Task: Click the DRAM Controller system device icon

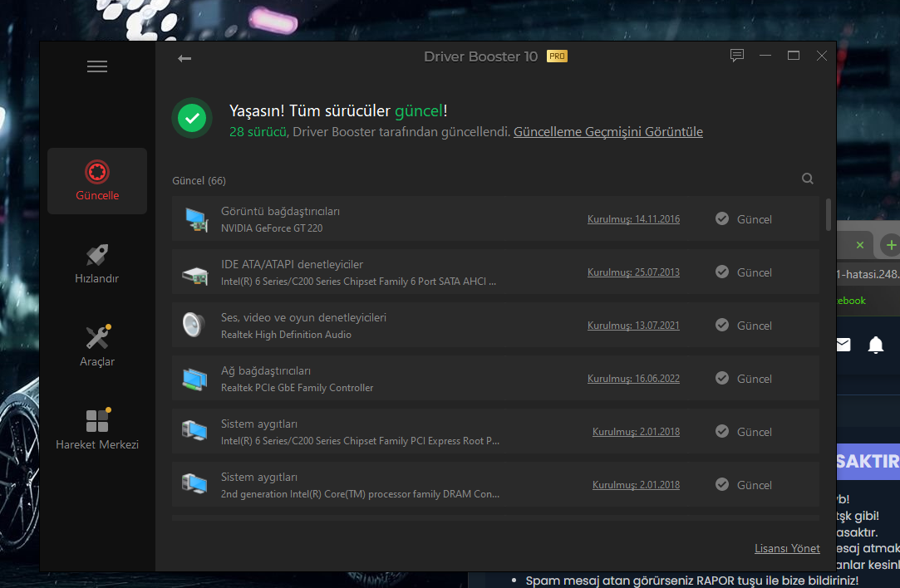Action: pos(195,485)
